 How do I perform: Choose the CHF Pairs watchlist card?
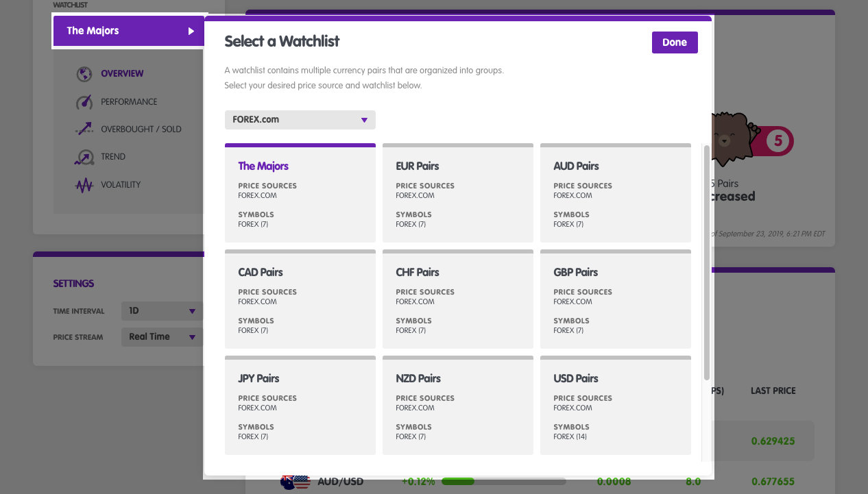coord(458,299)
